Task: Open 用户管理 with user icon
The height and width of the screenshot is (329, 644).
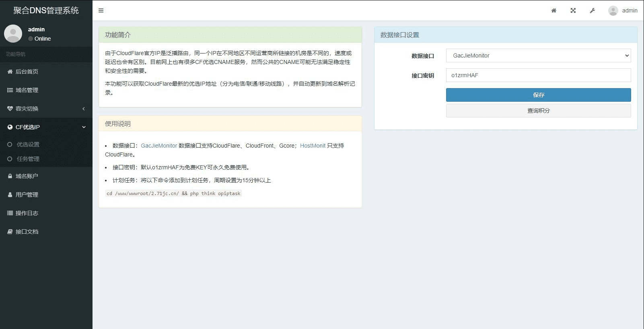Action: [x=27, y=195]
